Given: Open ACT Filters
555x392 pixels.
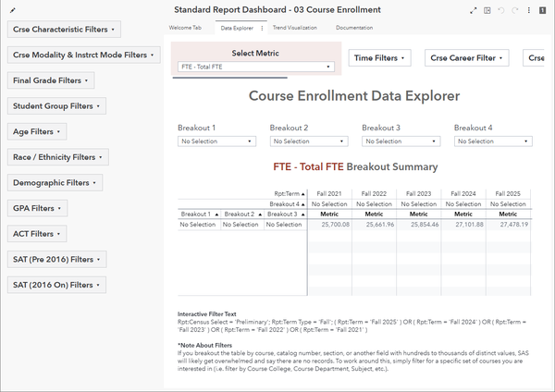Looking at the screenshot, I should (37, 234).
